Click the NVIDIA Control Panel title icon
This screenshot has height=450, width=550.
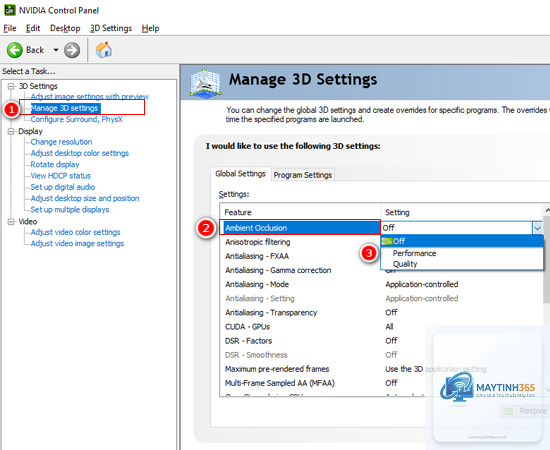(9, 10)
